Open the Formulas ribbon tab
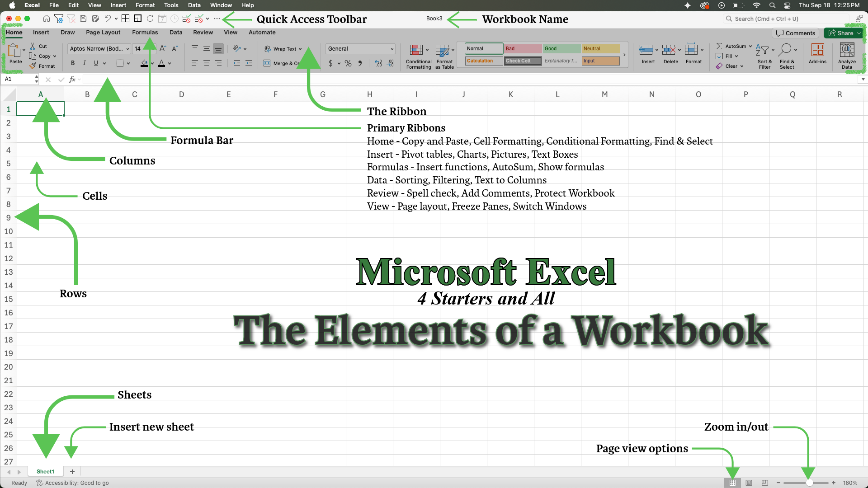 (x=145, y=33)
